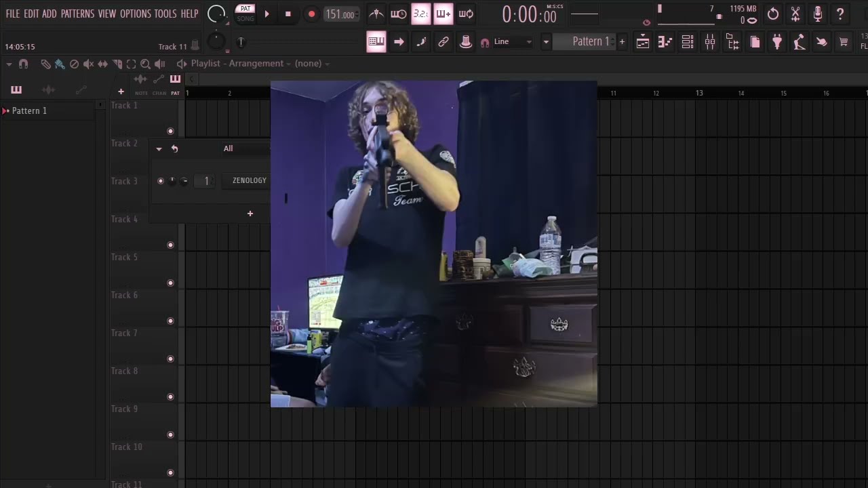This screenshot has height=488, width=868.
Task: Select the playlist Paint brush tool
Action: (60, 64)
